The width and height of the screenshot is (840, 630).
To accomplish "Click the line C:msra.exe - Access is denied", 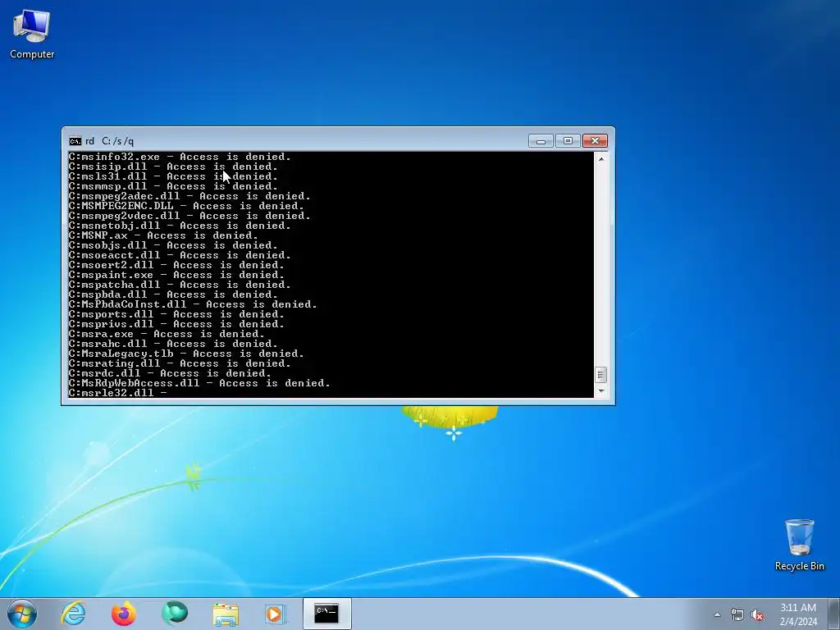I will pos(167,335).
